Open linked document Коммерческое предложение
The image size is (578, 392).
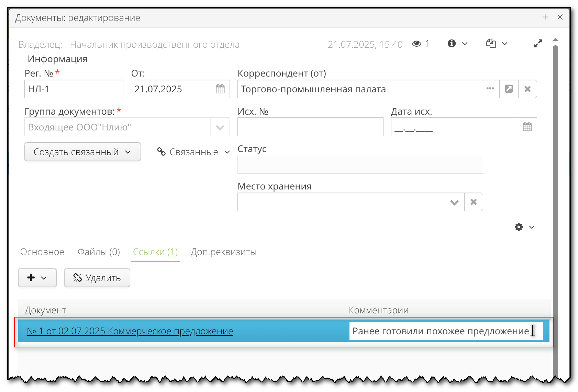[130, 331]
